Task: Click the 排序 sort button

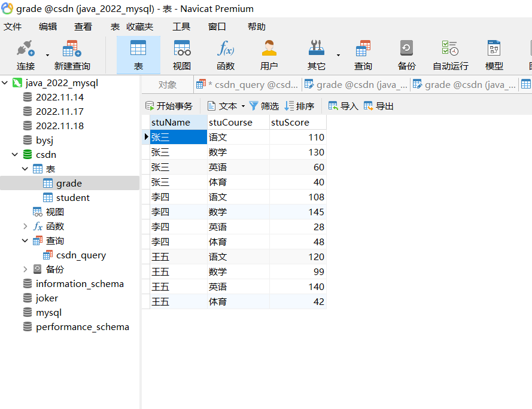Action: pyautogui.click(x=299, y=106)
